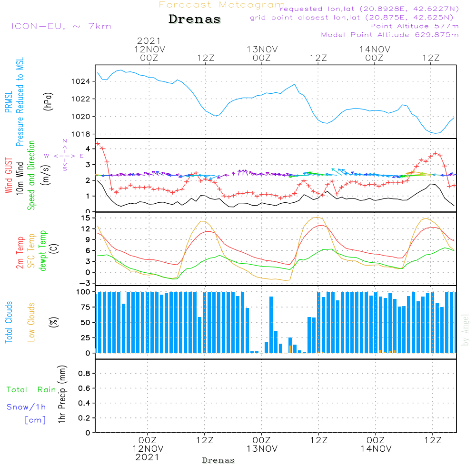Click the top '14NOV 00Z' time label
Viewport: 476px width, 476px height.
[x=375, y=53]
